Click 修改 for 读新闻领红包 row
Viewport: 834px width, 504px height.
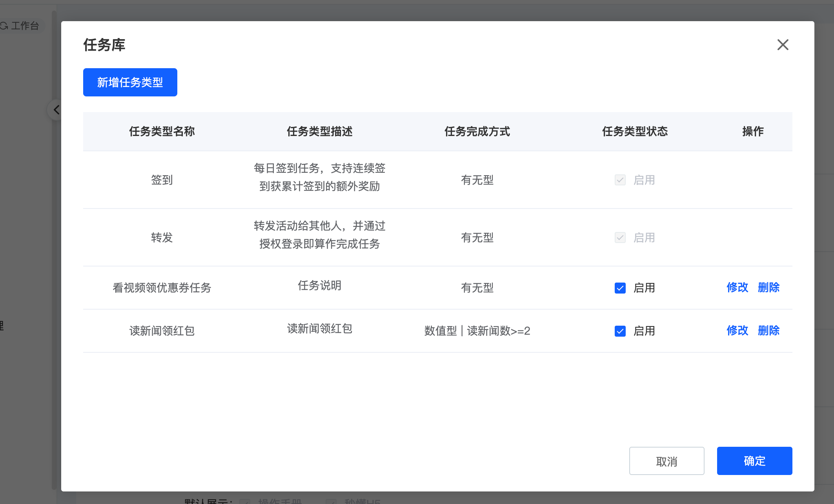(737, 330)
